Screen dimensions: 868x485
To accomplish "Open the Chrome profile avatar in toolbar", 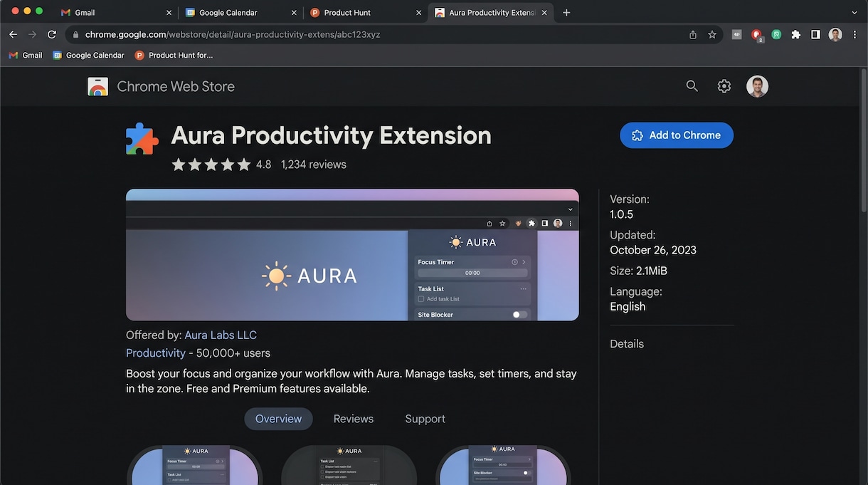I will pyautogui.click(x=835, y=34).
